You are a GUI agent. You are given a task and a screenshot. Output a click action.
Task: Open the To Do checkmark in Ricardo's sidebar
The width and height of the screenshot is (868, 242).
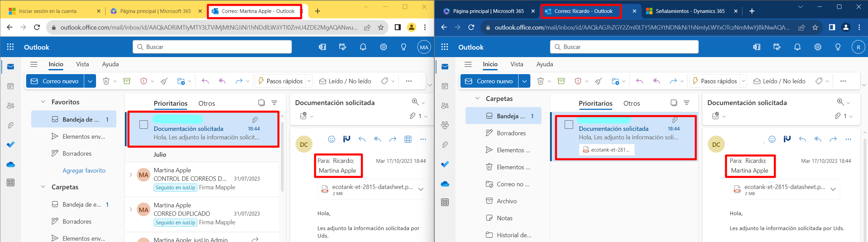[445, 164]
